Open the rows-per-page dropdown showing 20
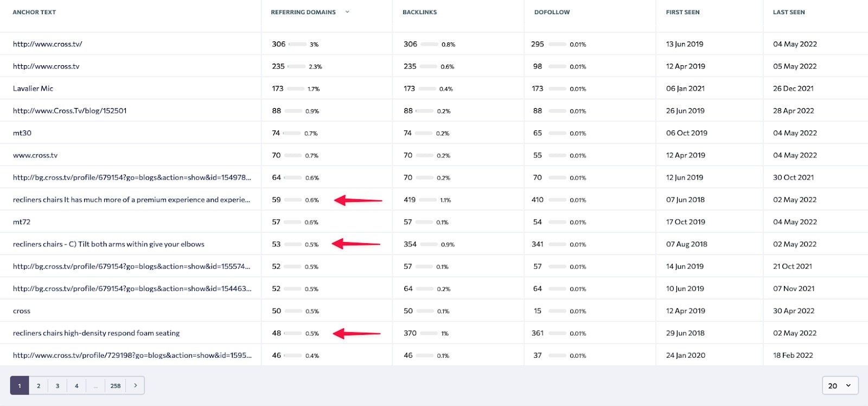The image size is (868, 406). click(840, 385)
